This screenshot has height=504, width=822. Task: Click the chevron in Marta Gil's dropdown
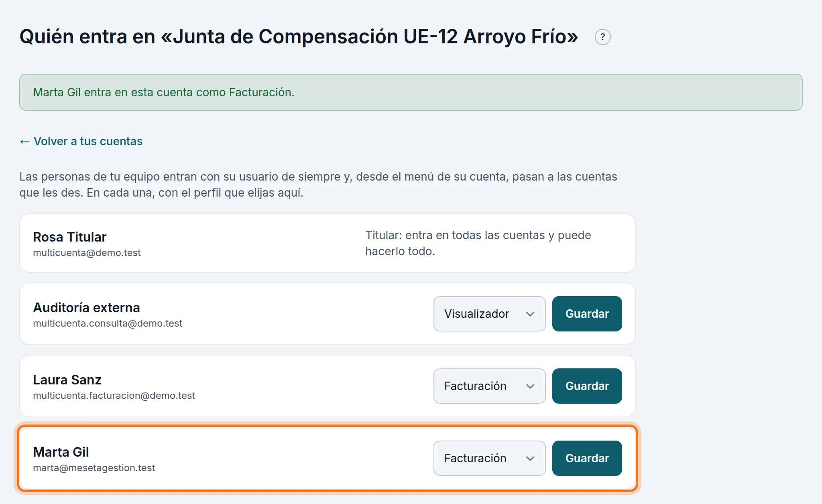pos(530,459)
